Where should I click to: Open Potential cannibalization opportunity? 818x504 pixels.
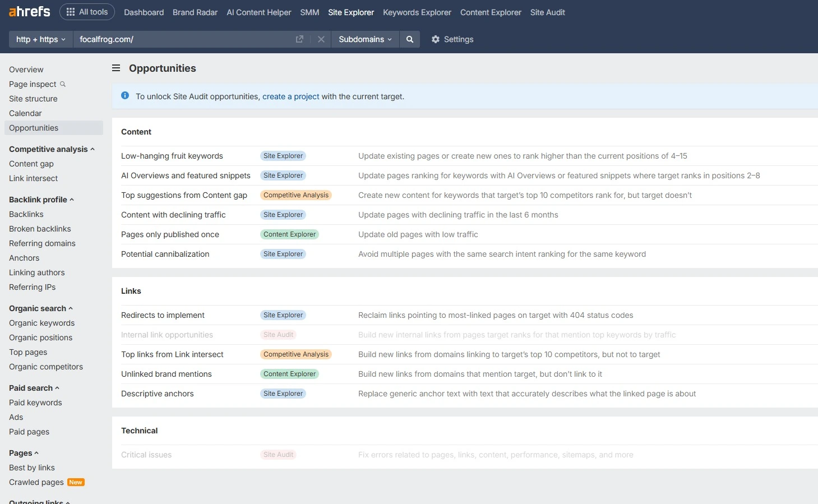click(165, 254)
